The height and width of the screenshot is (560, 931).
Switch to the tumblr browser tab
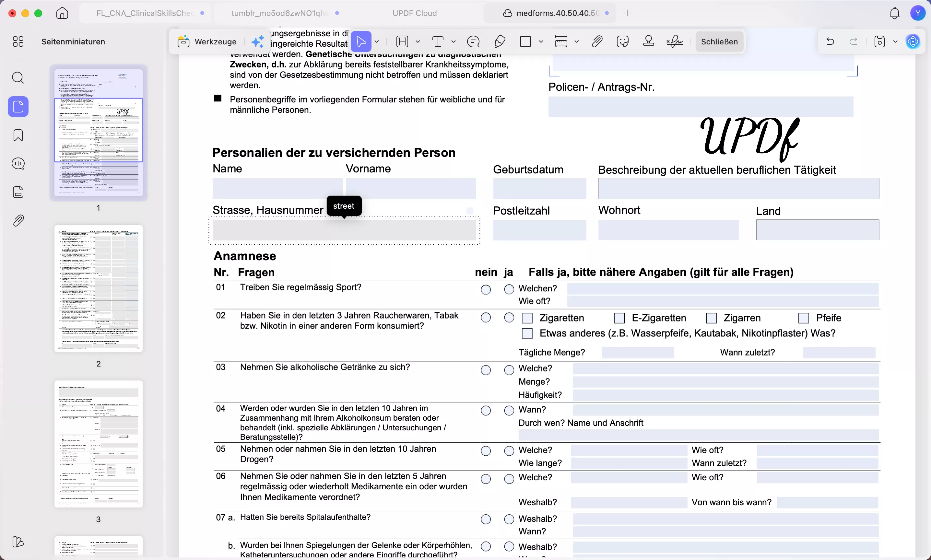[279, 13]
